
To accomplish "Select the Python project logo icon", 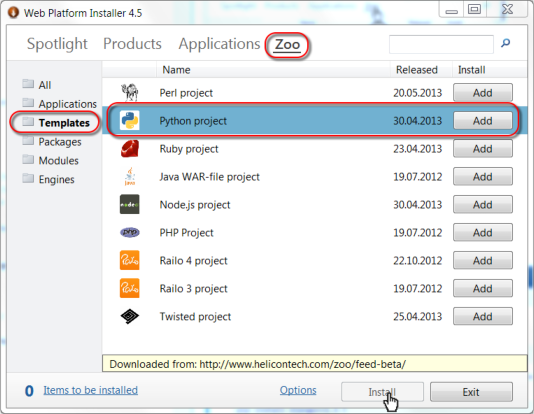I will (129, 121).
